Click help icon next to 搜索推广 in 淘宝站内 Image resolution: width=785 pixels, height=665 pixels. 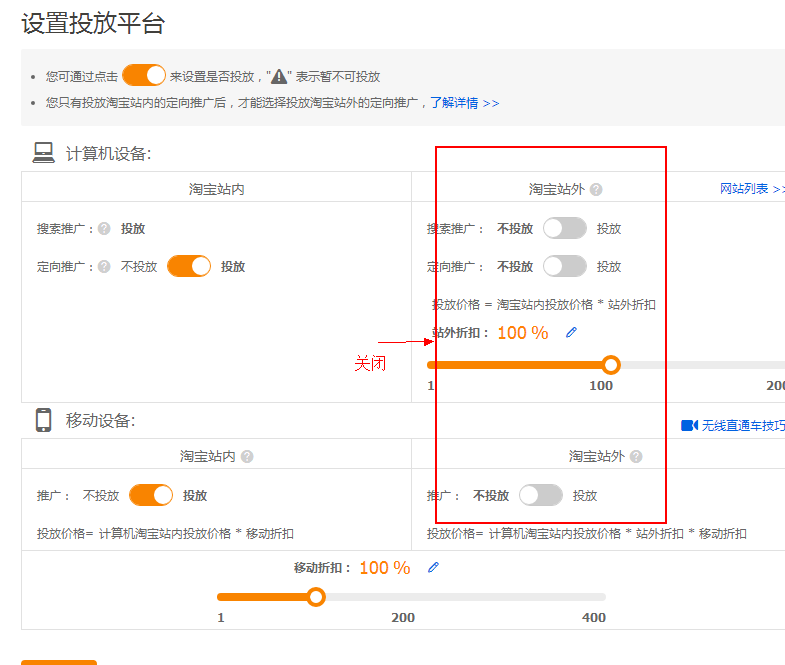tap(104, 229)
